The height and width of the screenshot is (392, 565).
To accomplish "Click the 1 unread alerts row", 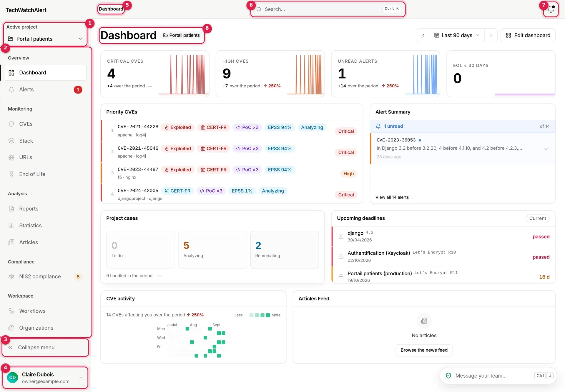I will [x=462, y=126].
